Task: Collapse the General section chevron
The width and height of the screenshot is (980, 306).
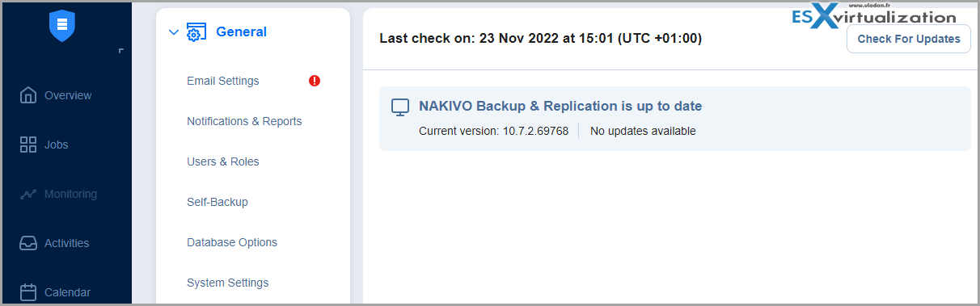Action: (173, 32)
